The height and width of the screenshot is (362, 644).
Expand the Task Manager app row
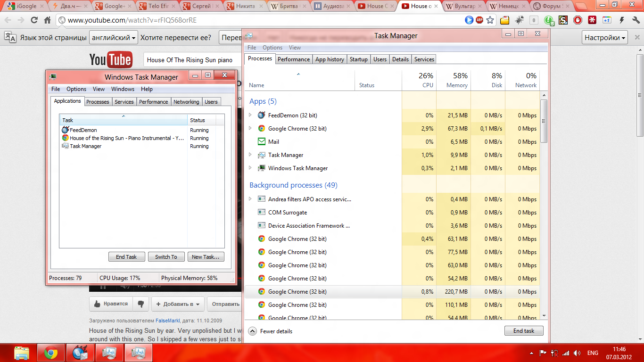[x=250, y=155]
